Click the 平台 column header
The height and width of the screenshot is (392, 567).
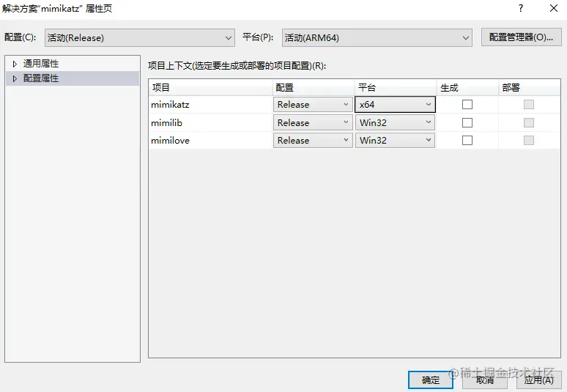click(x=396, y=87)
